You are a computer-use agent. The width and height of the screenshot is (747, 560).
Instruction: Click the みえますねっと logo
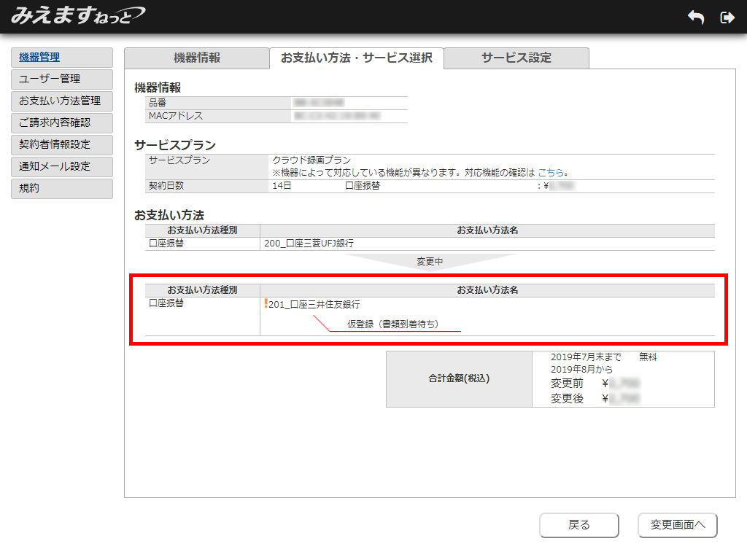(x=77, y=15)
